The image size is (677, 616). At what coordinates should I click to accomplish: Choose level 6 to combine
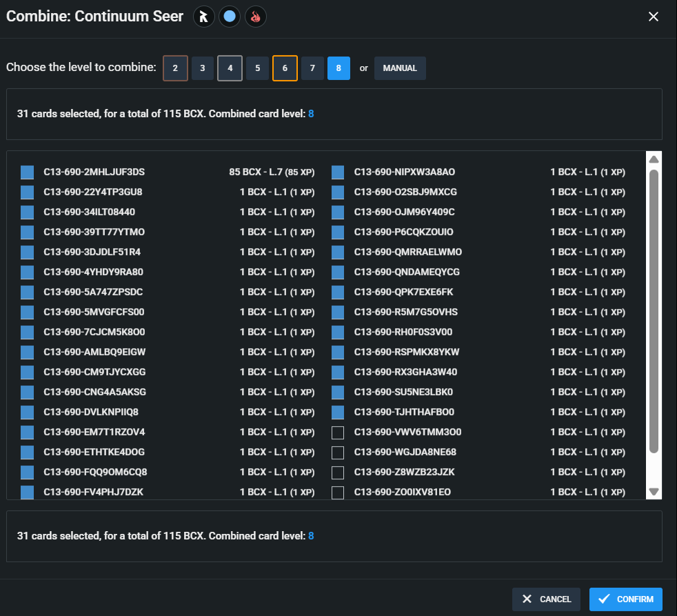[285, 68]
